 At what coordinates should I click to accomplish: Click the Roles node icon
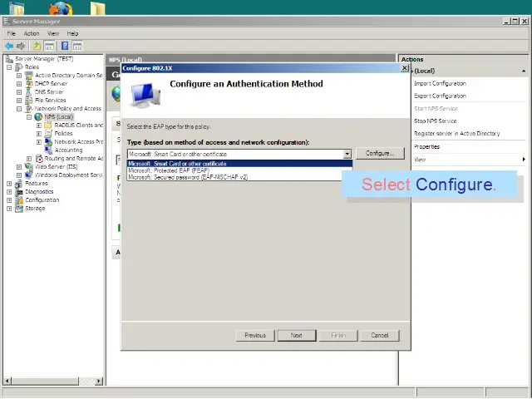pyautogui.click(x=19, y=67)
